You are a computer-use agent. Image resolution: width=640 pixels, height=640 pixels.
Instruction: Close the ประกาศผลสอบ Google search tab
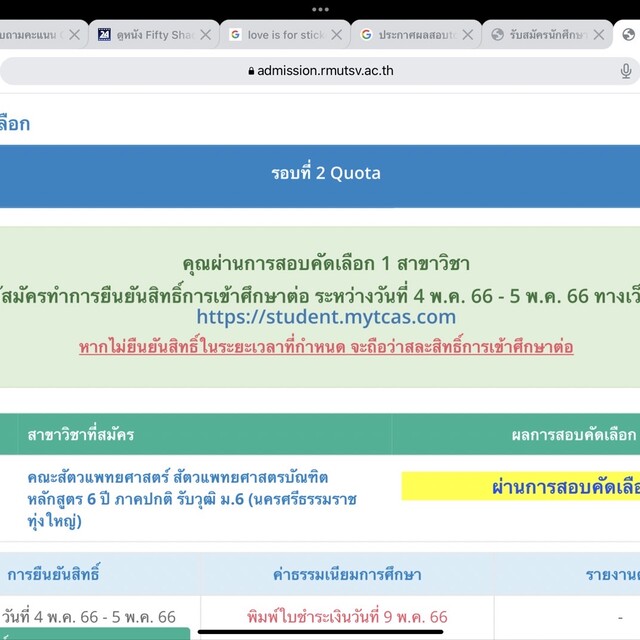click(x=468, y=35)
